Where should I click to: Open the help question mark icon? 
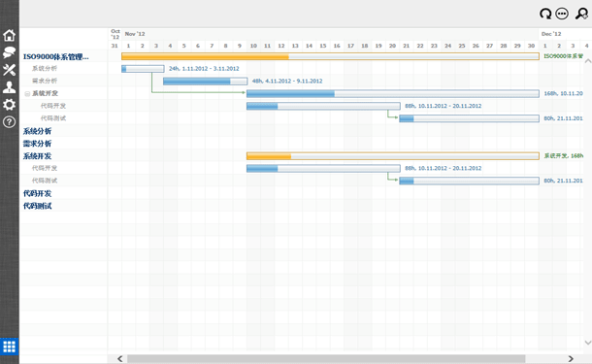tap(9, 122)
